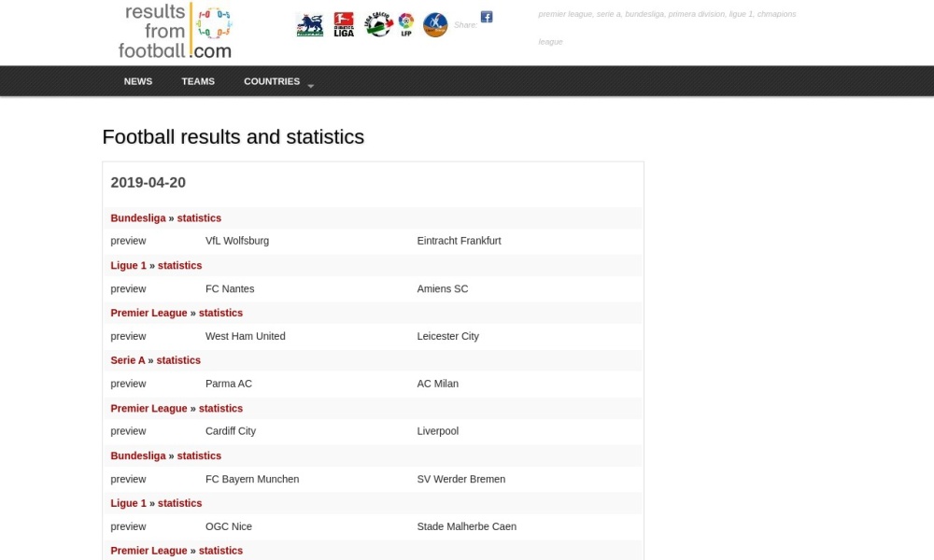This screenshot has width=934, height=560.
Task: Open the Ligue 1 link above OGC Nice
Action: [128, 503]
